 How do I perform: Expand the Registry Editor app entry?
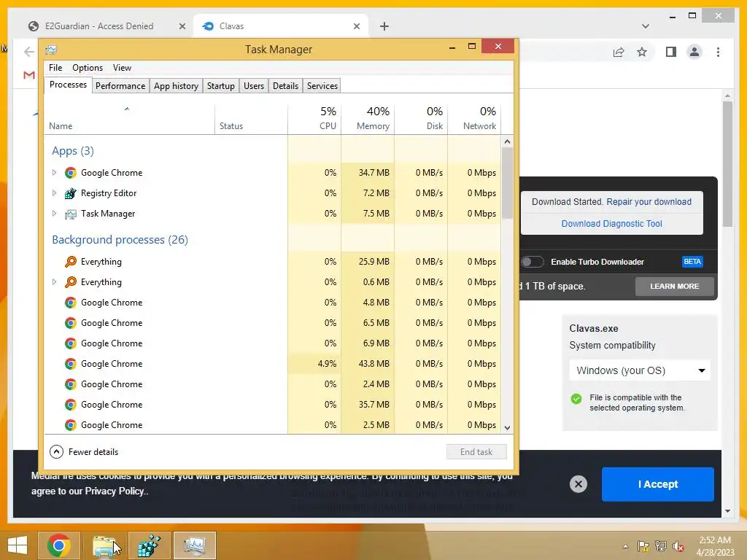(x=54, y=193)
